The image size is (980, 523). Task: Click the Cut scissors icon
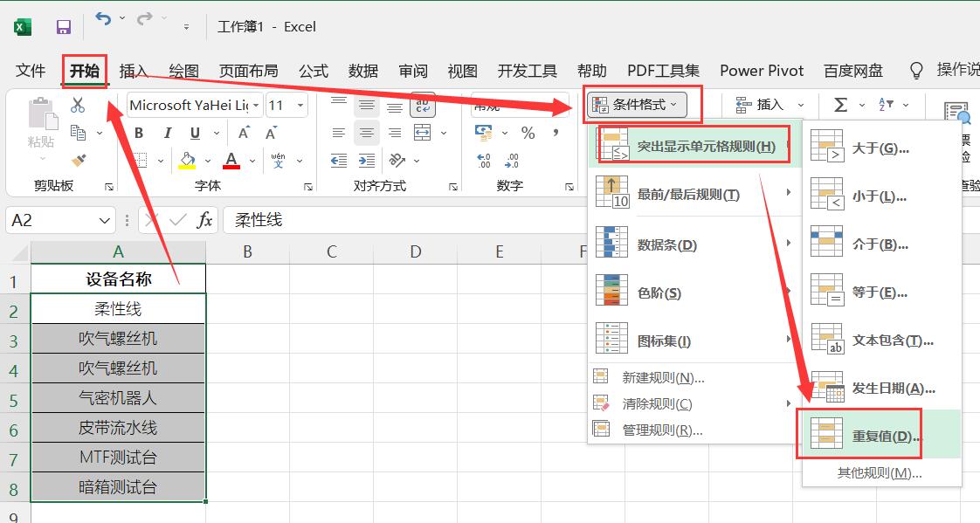click(x=78, y=105)
